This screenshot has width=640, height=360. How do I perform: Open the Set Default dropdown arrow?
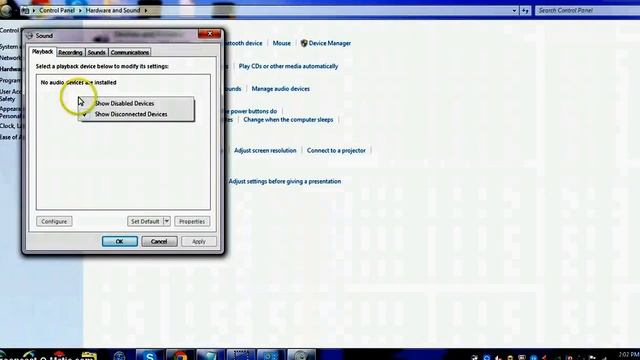167,221
